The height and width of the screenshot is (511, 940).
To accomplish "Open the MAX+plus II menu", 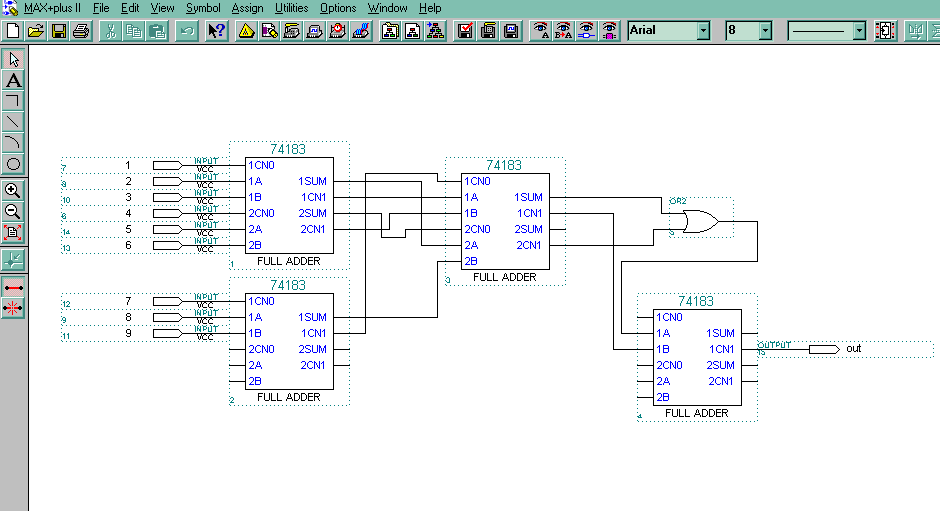I will (52, 8).
